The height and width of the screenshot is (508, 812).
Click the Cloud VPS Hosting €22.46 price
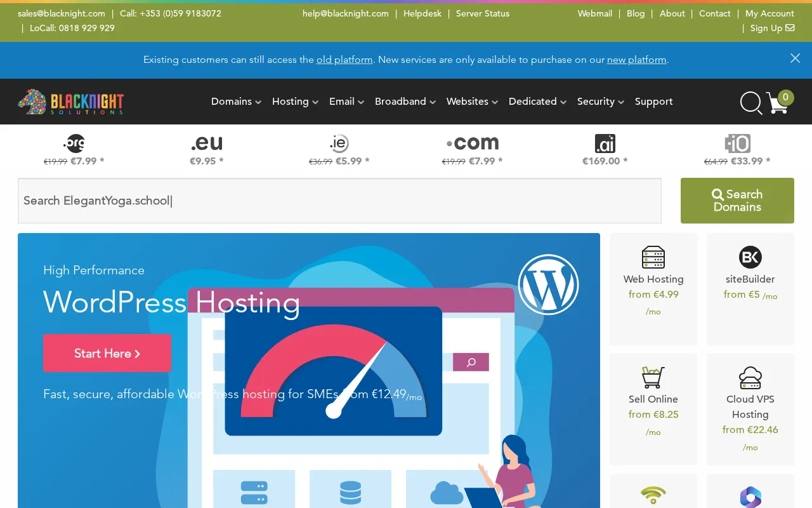click(750, 430)
